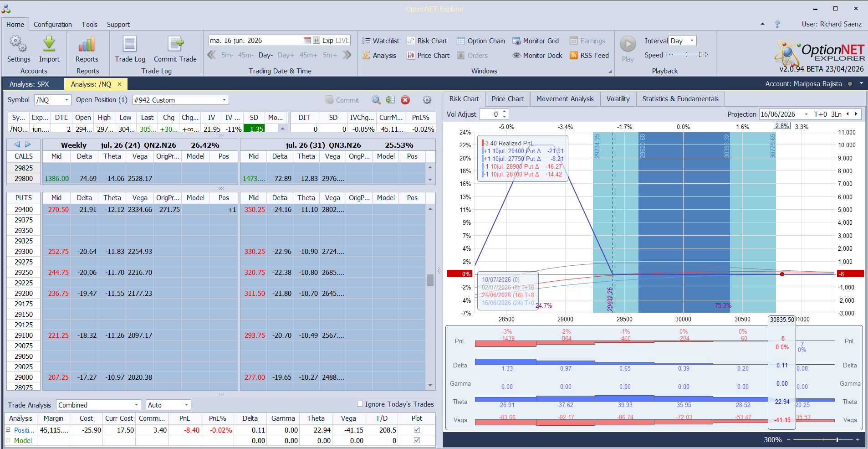Click the trading date text field
This screenshot has width=868, height=449.
pos(255,41)
